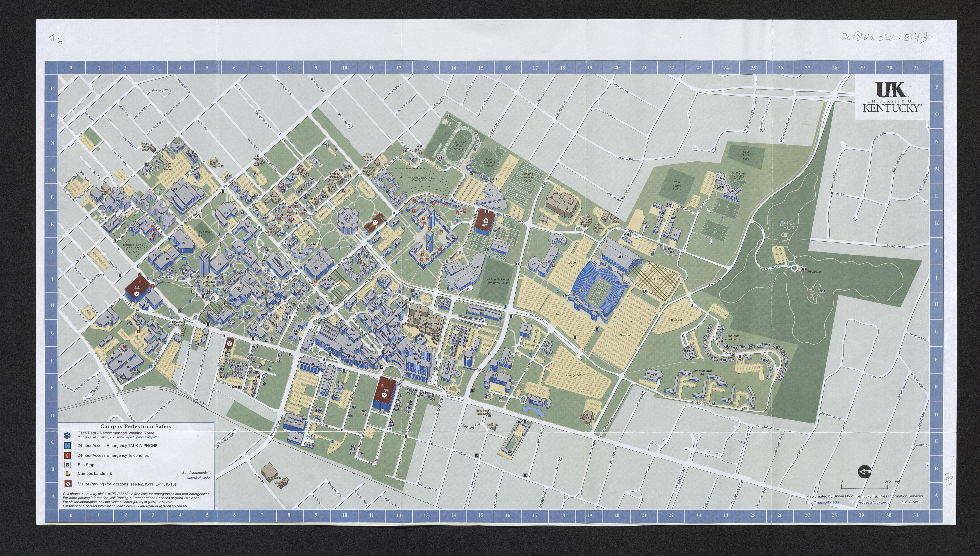Click the Shawneetown A-F label

click(x=702, y=372)
